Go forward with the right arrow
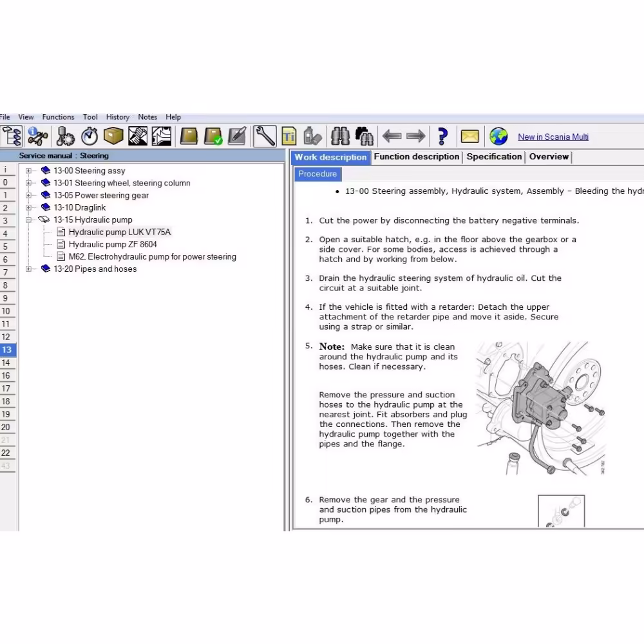644x644 pixels. tap(415, 137)
